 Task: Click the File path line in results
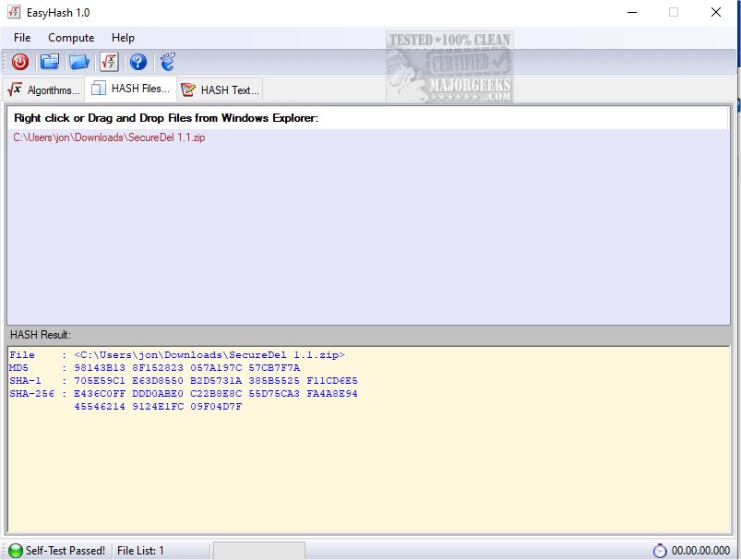[x=177, y=355]
